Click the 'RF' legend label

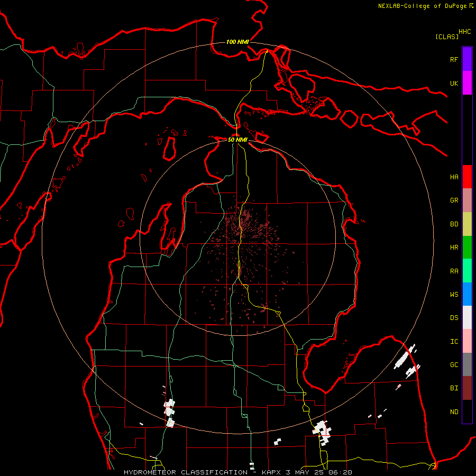point(454,59)
